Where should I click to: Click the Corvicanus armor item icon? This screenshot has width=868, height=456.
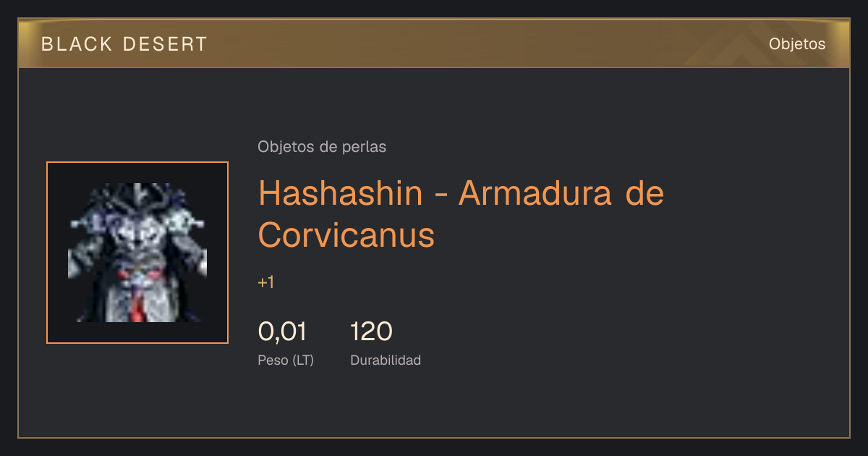click(137, 253)
